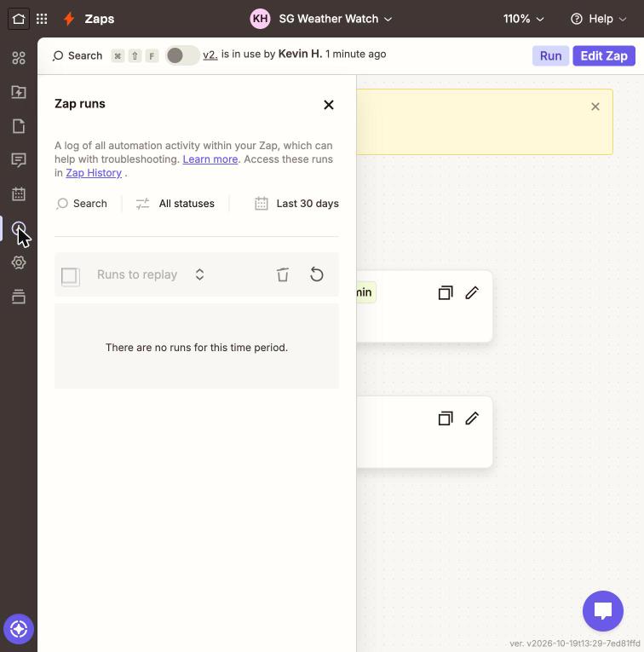
Task: Toggle the Zap on/off switch
Action: coord(182,55)
